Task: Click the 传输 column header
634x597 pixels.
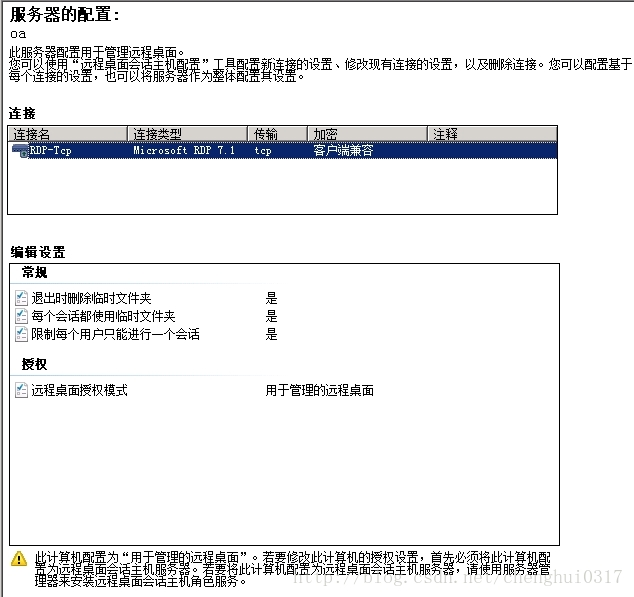Action: click(x=277, y=133)
